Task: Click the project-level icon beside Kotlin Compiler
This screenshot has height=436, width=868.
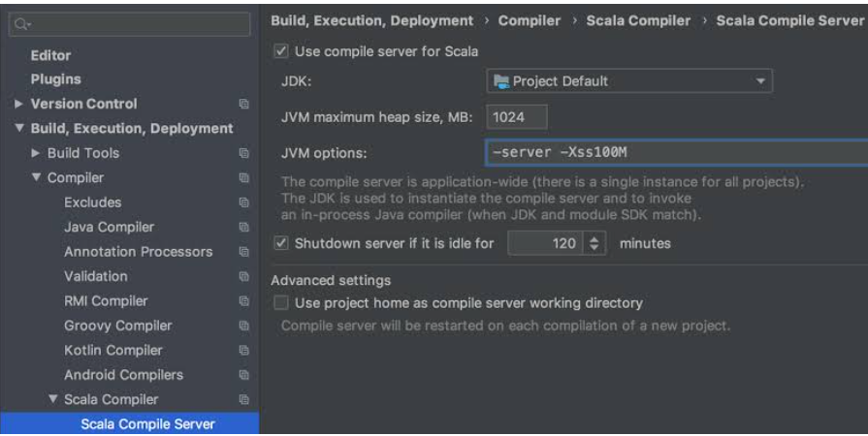Action: (x=243, y=351)
